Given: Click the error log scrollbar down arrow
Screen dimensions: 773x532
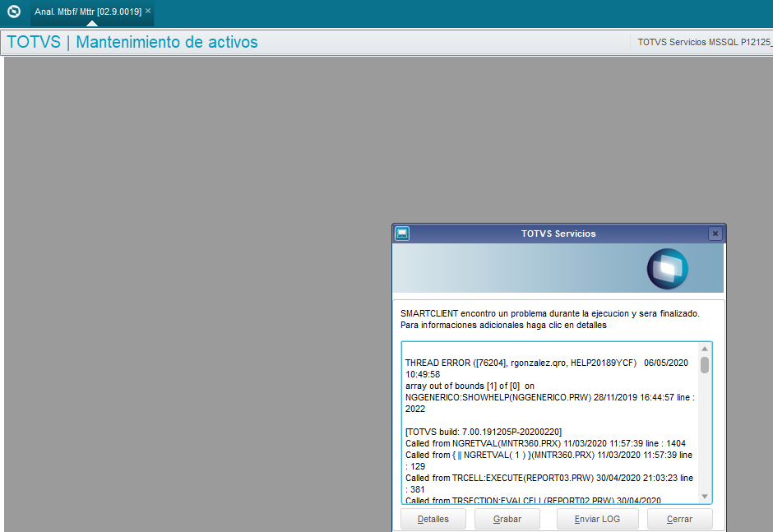Looking at the screenshot, I should [705, 497].
